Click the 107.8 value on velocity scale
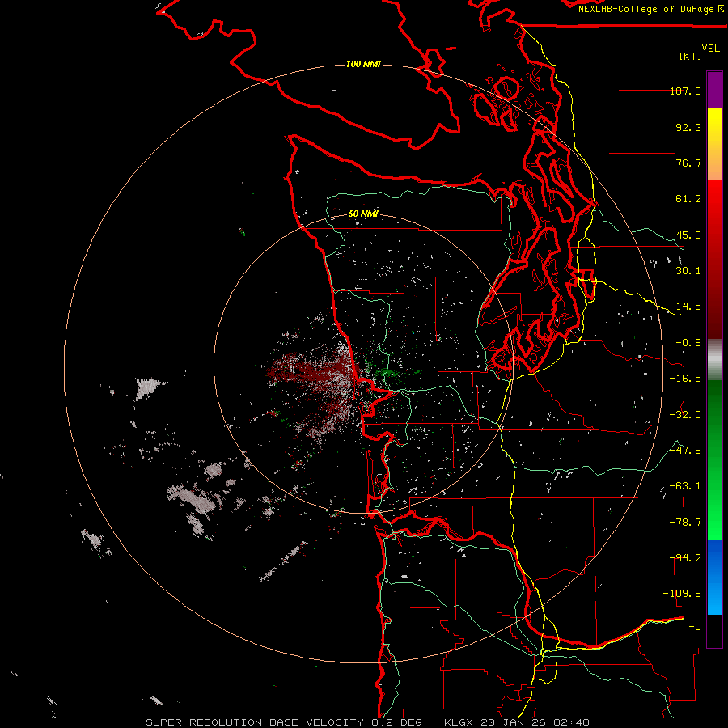The width and height of the screenshot is (728, 728). click(x=685, y=91)
